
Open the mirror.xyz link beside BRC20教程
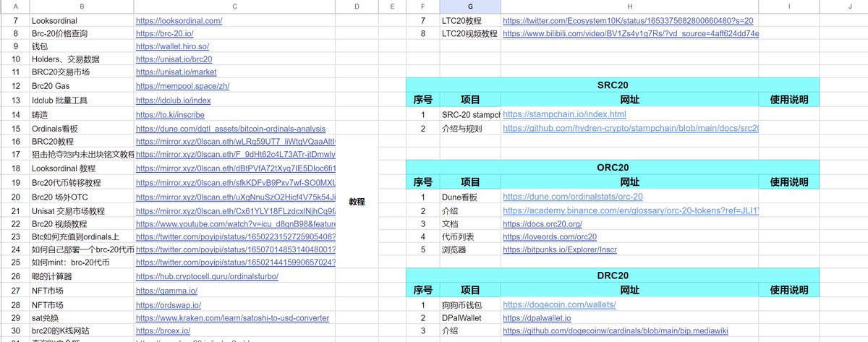click(236, 142)
